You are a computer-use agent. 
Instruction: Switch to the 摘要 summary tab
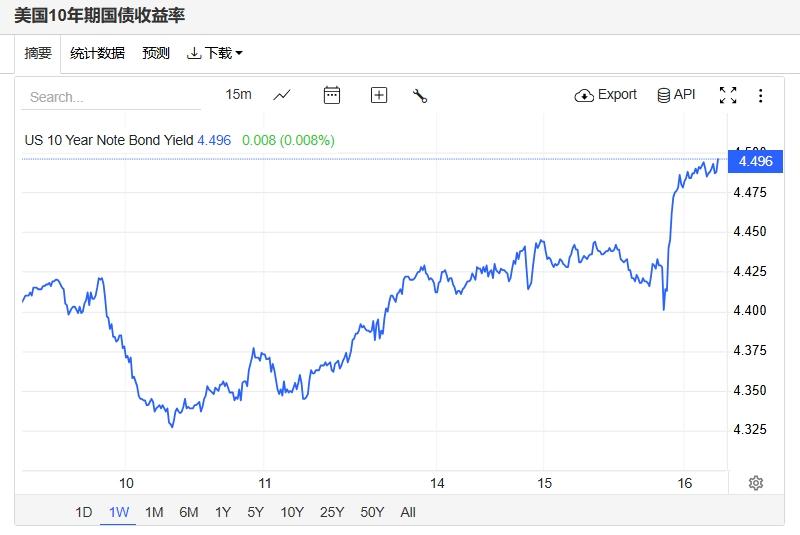click(38, 53)
